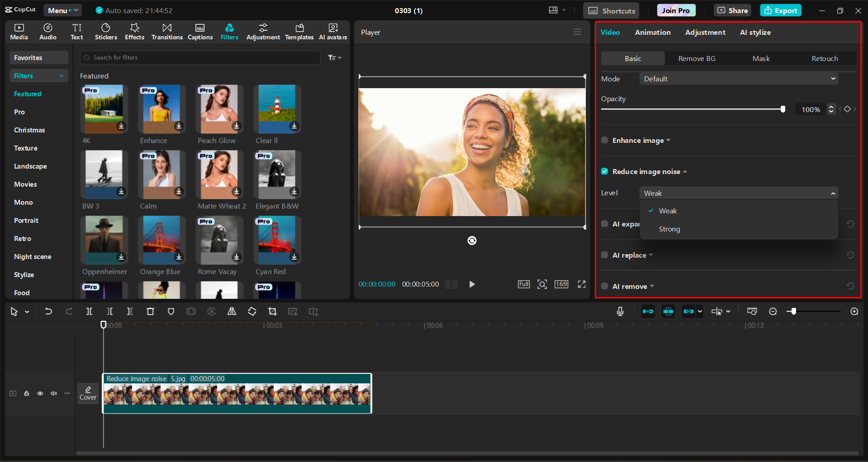Mute the track audio
Viewport: 868px width, 462px height.
(x=54, y=393)
